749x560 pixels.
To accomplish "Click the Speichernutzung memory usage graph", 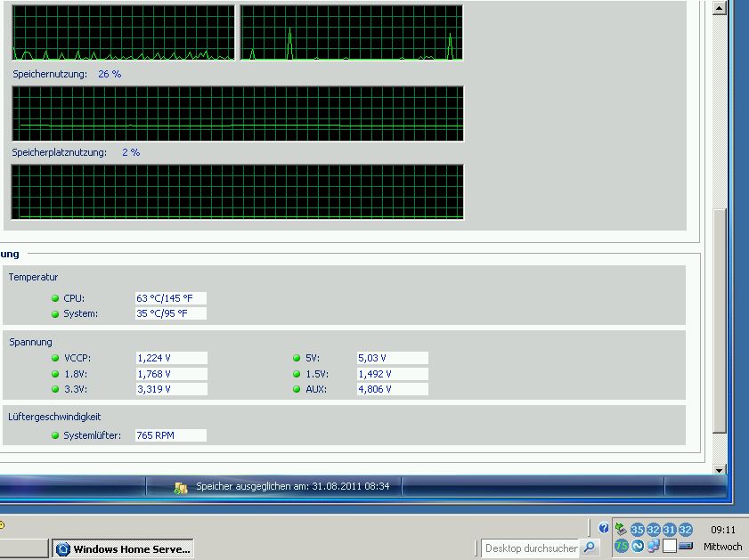I will (x=238, y=114).
